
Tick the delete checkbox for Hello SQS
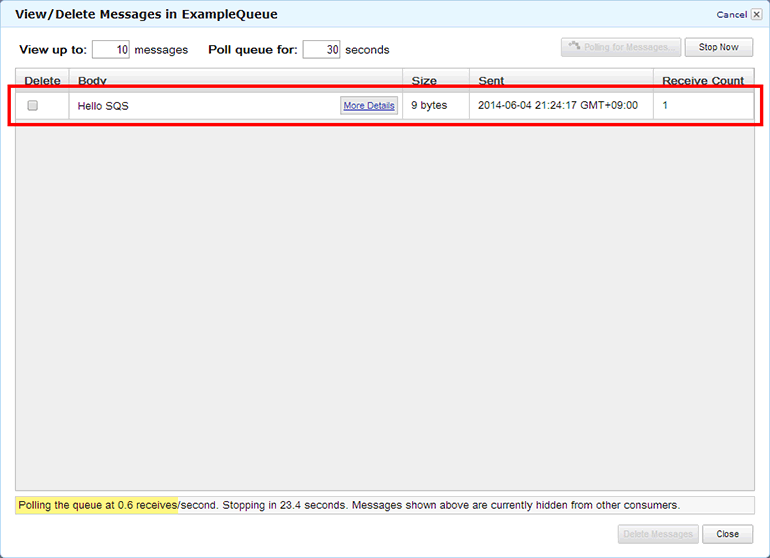(x=32, y=105)
